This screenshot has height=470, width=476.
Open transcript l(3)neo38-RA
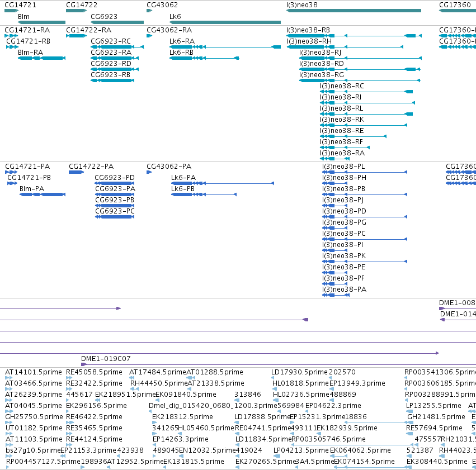coord(342,153)
